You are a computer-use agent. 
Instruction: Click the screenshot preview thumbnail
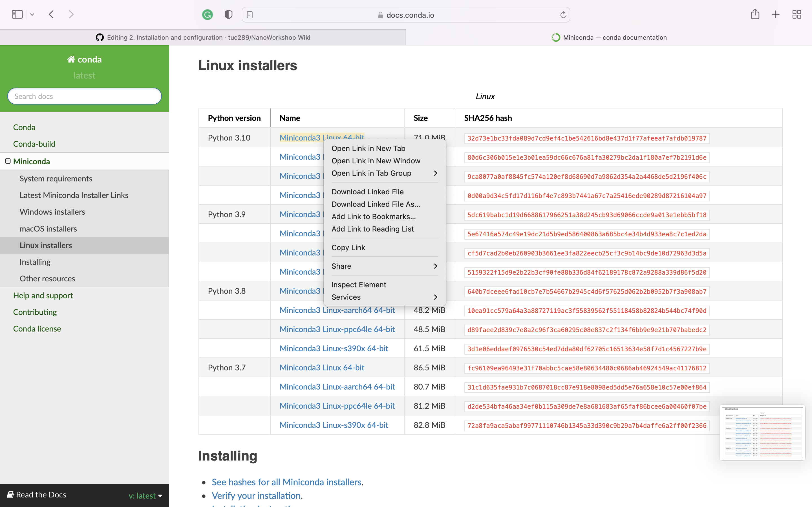click(x=762, y=433)
